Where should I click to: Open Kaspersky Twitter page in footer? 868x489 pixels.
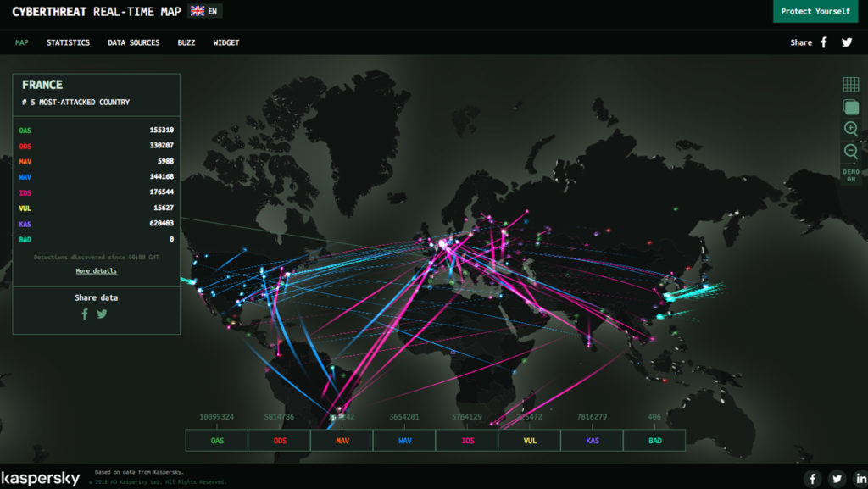coord(837,479)
